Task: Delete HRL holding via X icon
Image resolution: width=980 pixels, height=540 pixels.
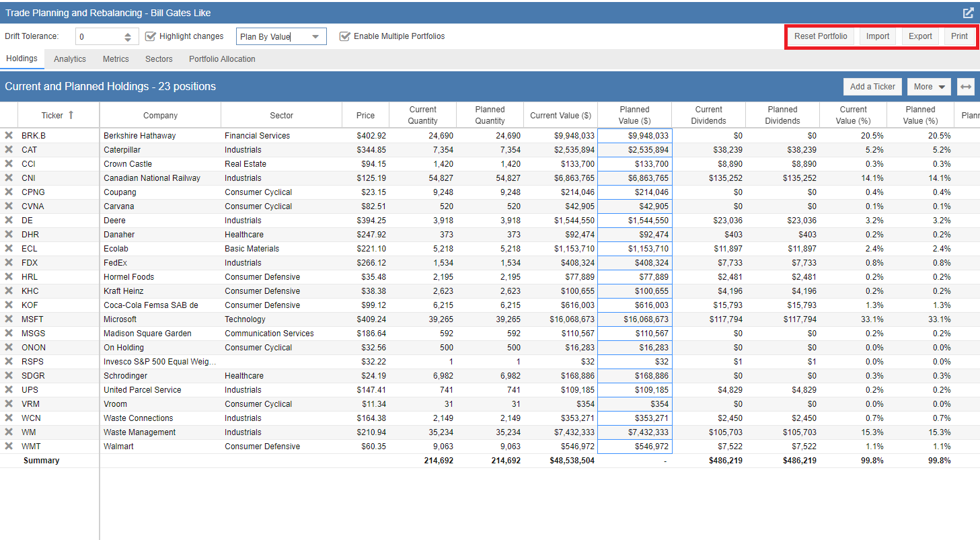Action: (9, 276)
